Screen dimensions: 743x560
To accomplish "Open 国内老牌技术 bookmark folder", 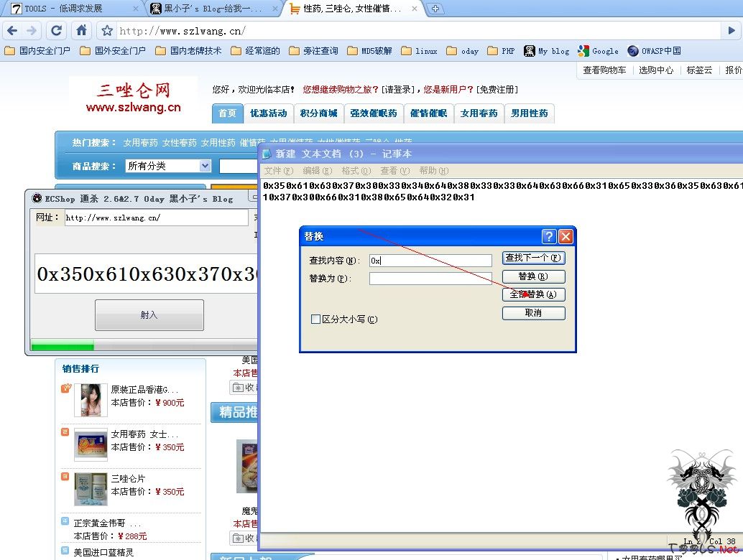I will point(188,51).
